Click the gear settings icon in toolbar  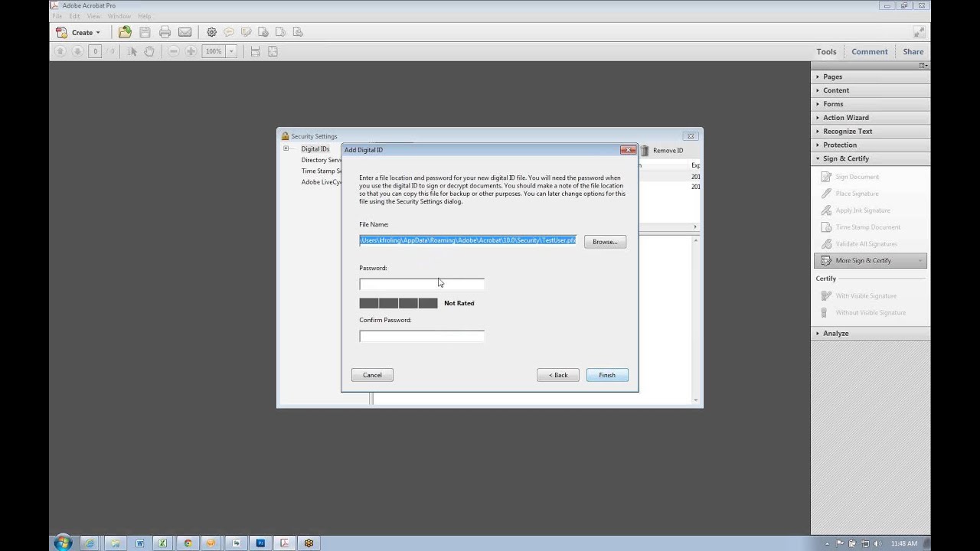[x=211, y=32]
